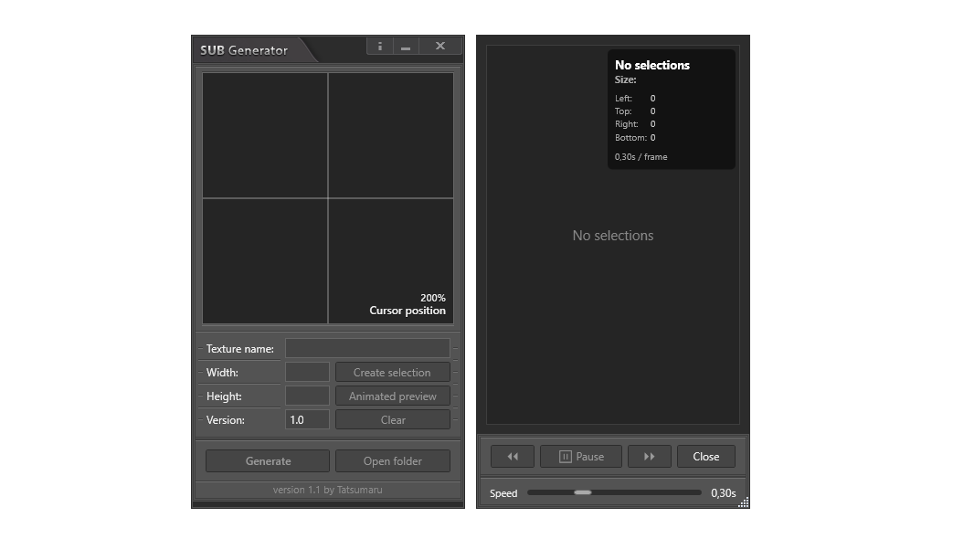Click the Speed slider handle
This screenshot has height=560, width=953.
pos(583,492)
